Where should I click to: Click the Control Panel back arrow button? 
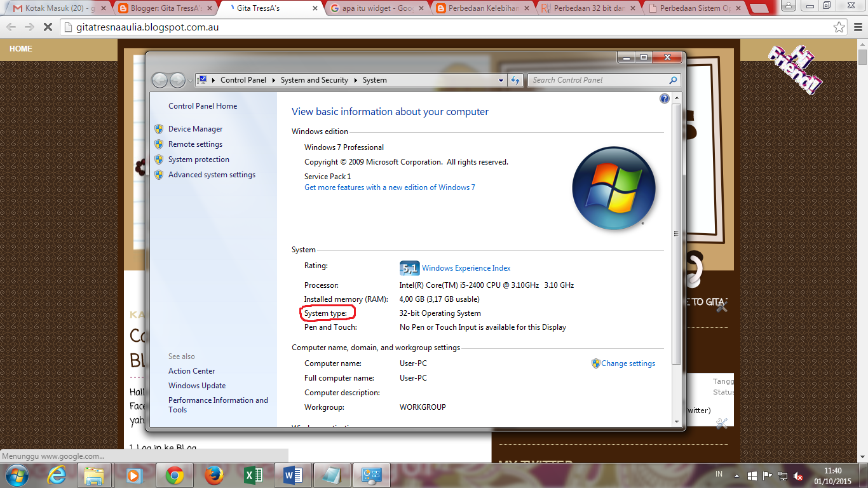tap(160, 80)
